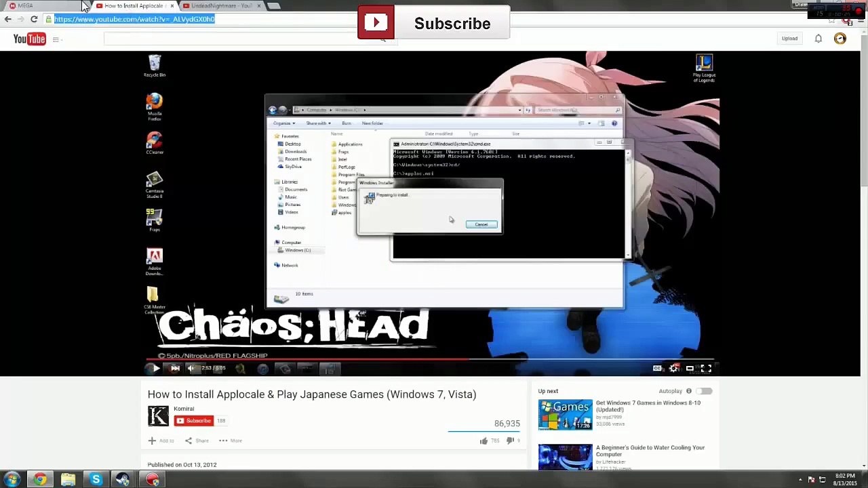
Task: Close the UndeadNightmare tab
Action: [258, 5]
